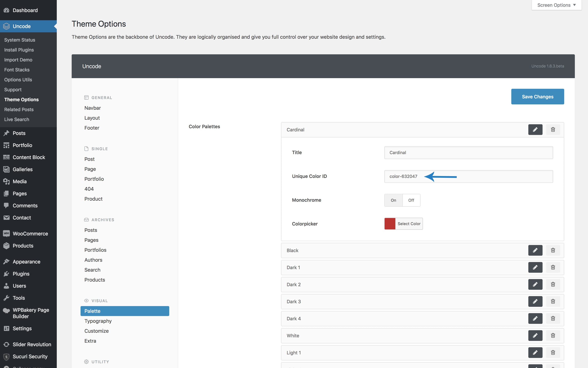Open the Customize visual section
588x368 pixels.
pyautogui.click(x=97, y=331)
